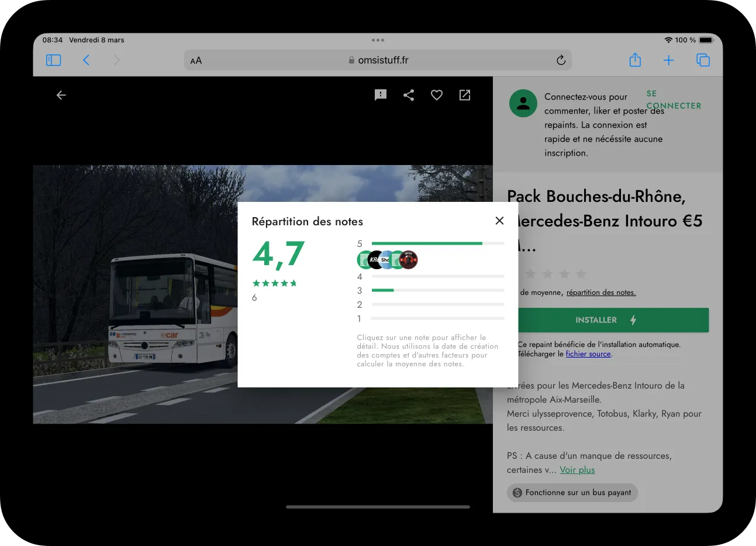Click the SE CONNECTER login link

673,100
